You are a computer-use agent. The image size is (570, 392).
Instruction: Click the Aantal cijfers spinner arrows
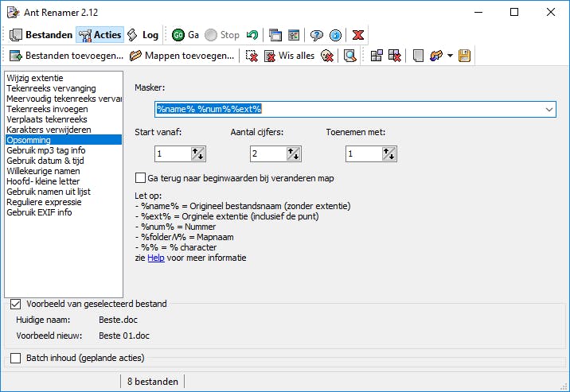click(x=294, y=154)
